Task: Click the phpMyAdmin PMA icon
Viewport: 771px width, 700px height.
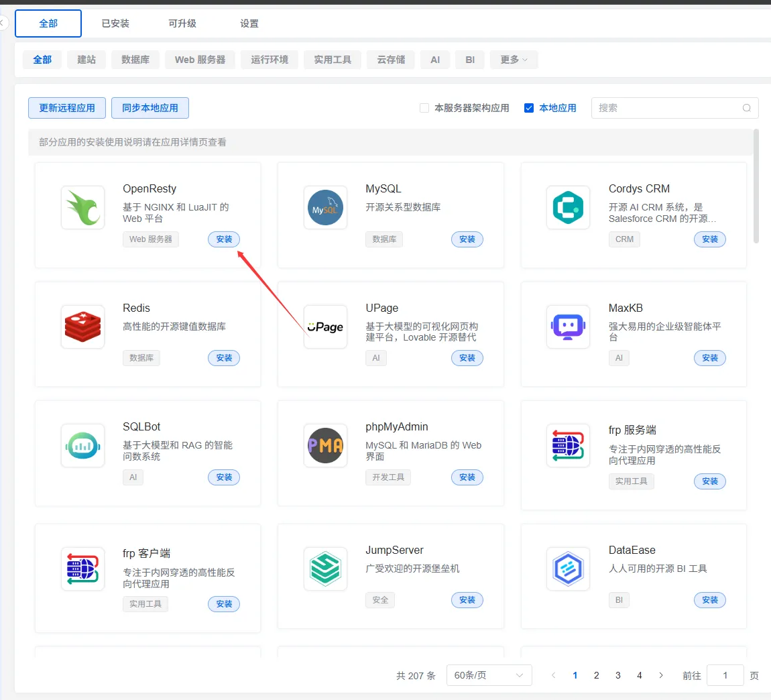Action: pyautogui.click(x=325, y=446)
